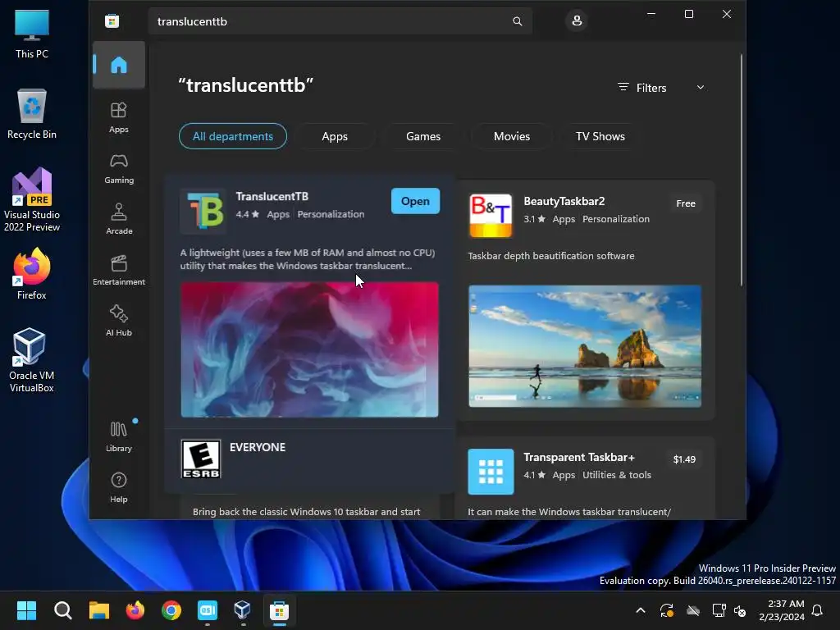The image size is (840, 630).
Task: Click the 'Taskbar depth beautification software' description
Action: pos(551,256)
